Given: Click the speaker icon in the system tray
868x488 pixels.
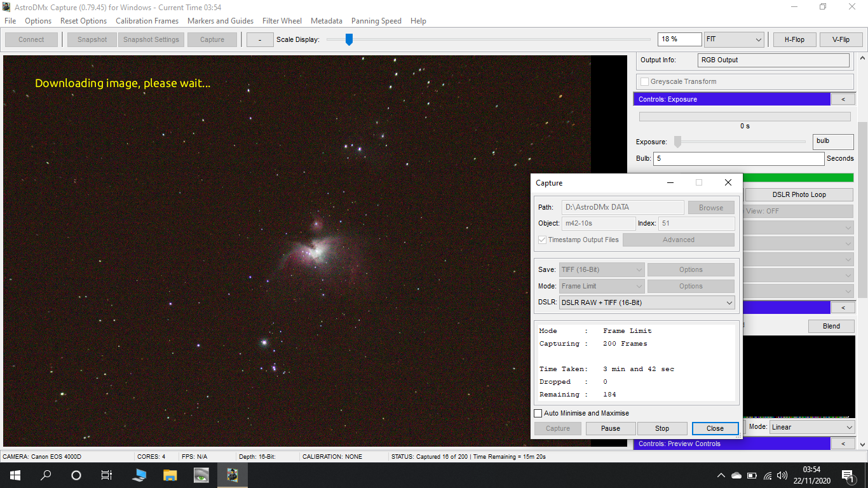Looking at the screenshot, I should click(x=782, y=475).
